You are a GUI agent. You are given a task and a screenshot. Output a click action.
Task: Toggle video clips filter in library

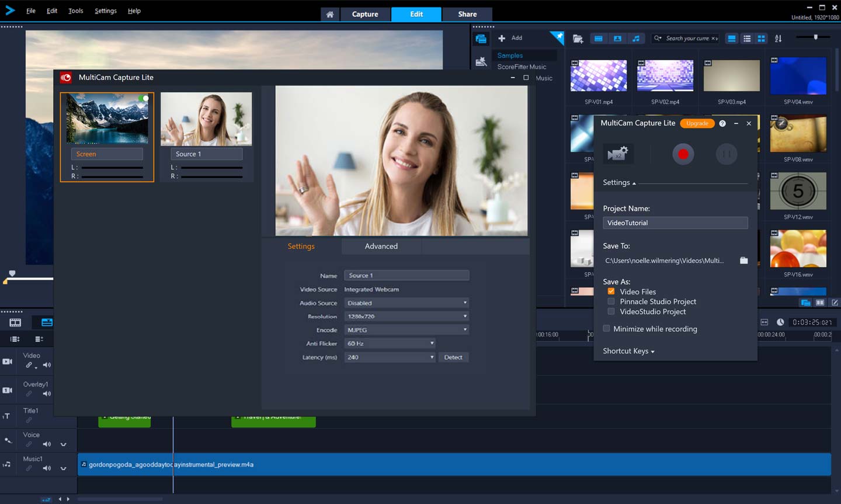598,39
